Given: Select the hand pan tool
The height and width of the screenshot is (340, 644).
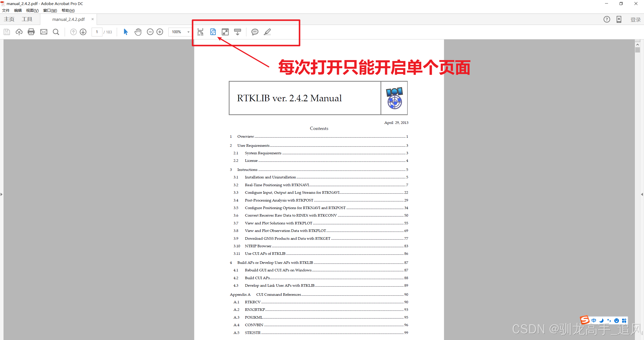Looking at the screenshot, I should coord(138,32).
